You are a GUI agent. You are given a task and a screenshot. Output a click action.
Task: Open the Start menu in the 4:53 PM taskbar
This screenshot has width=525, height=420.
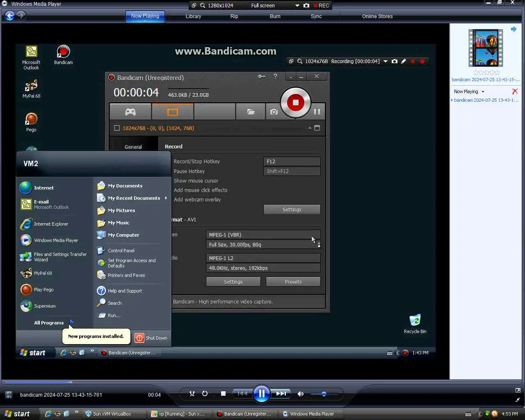coord(17,414)
